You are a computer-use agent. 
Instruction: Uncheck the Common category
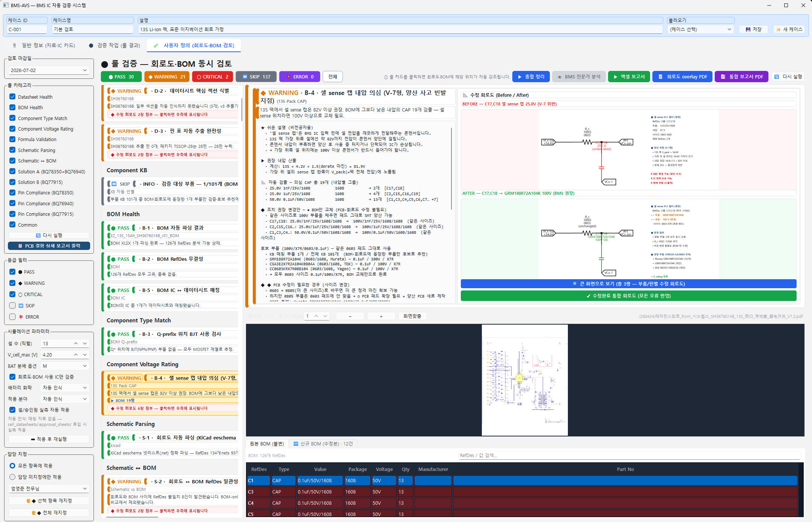(x=12, y=225)
